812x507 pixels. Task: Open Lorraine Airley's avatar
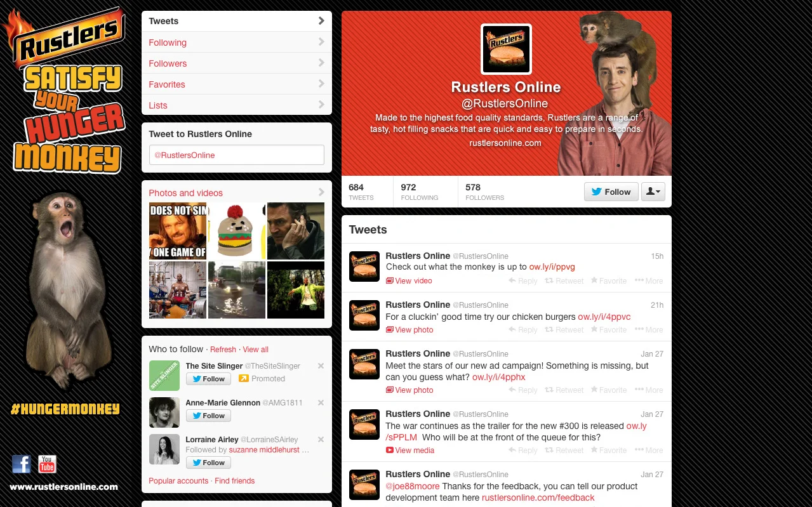[164, 449]
